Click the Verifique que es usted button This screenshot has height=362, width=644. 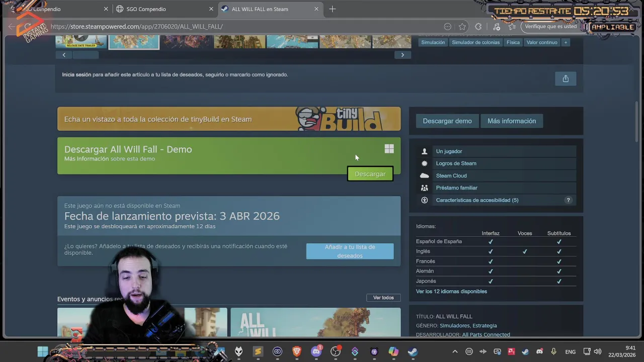click(x=551, y=27)
